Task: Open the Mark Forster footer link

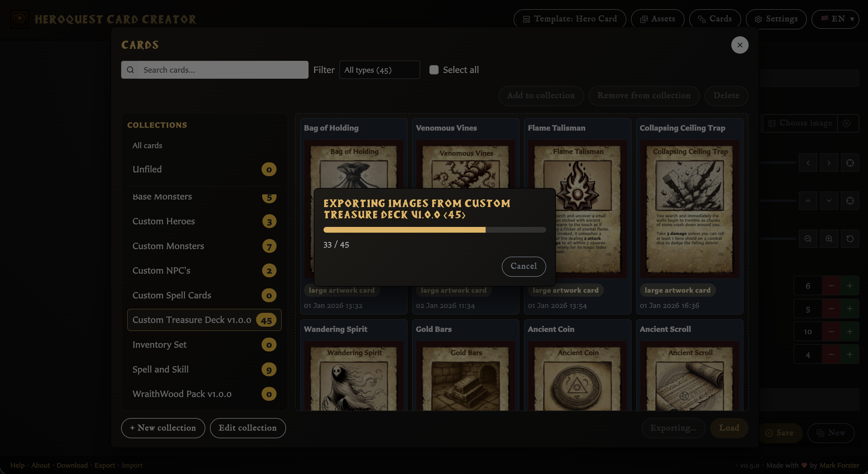Action: tap(839, 466)
